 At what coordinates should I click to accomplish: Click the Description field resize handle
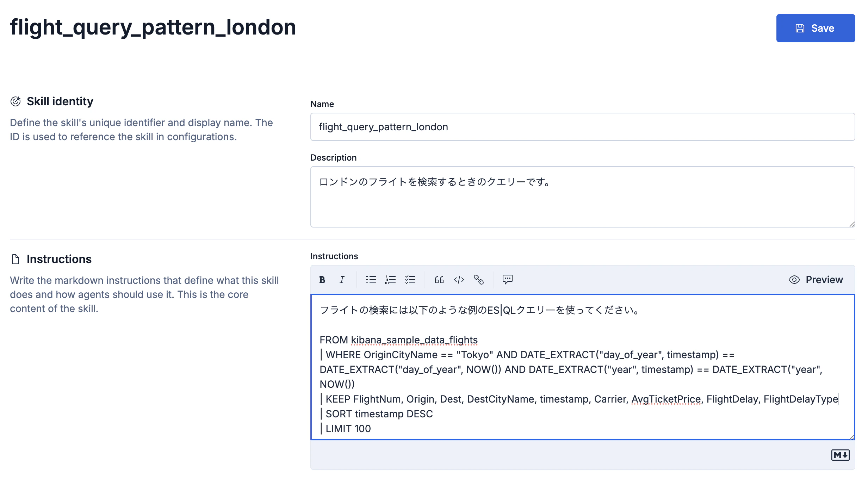(x=852, y=224)
